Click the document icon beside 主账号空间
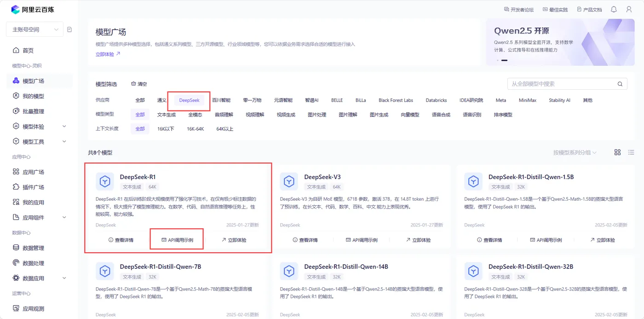The width and height of the screenshot is (644, 319). tap(69, 29)
